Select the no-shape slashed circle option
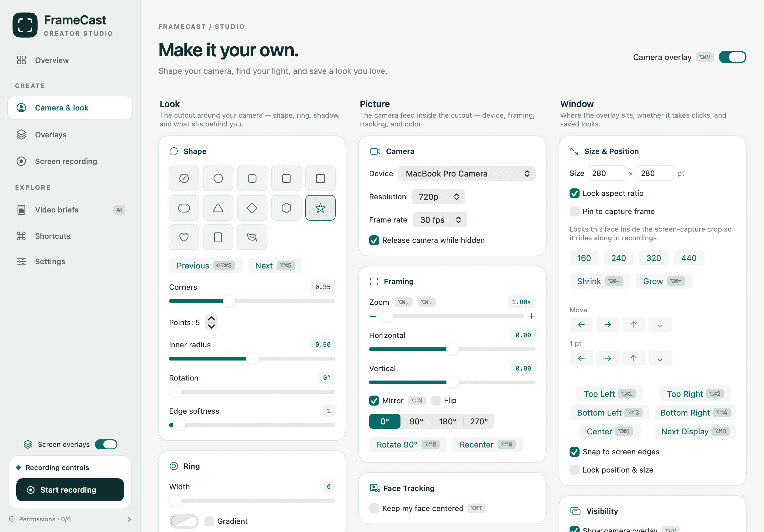The width and height of the screenshot is (764, 532). click(x=184, y=179)
